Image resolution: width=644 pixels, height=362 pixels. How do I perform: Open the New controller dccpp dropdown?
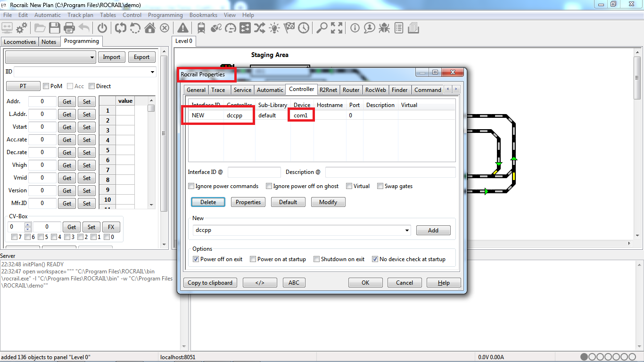click(x=407, y=230)
